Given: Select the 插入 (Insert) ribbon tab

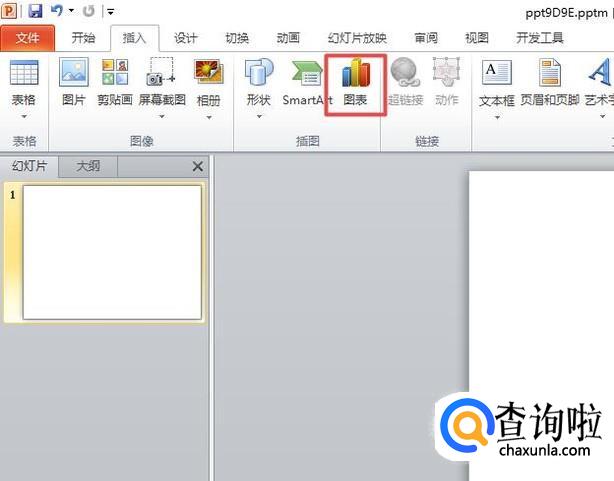Looking at the screenshot, I should click(134, 38).
